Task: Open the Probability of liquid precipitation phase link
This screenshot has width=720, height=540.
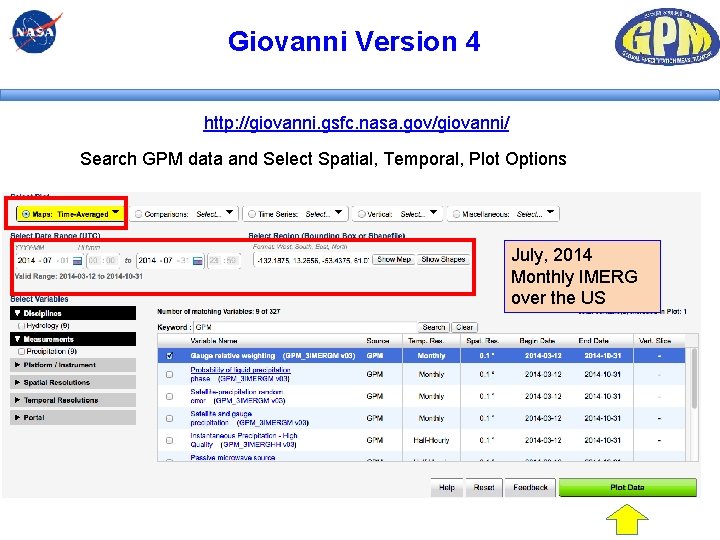Action: (x=240, y=374)
